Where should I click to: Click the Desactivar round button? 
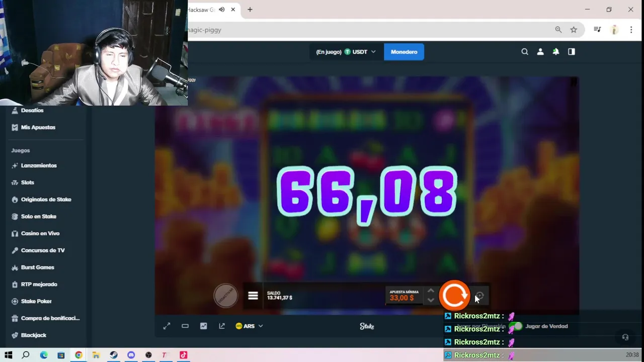(x=225, y=296)
